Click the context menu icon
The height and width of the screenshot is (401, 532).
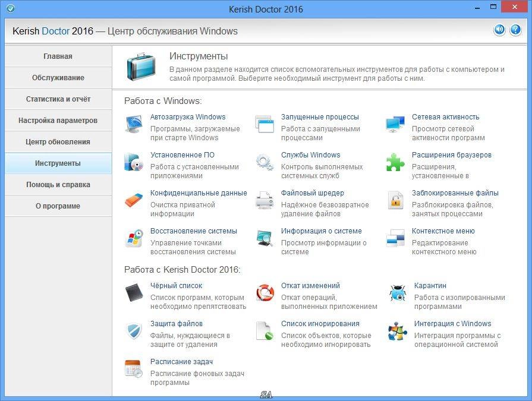pos(395,238)
